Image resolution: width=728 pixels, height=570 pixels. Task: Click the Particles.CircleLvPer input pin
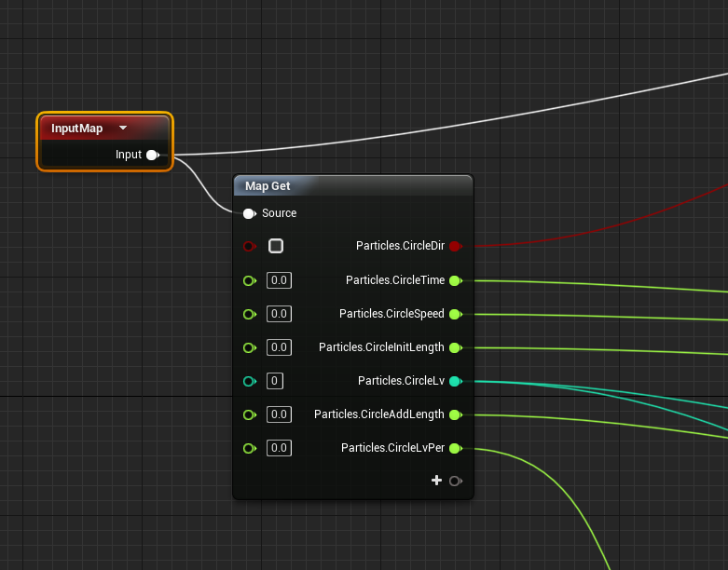click(x=249, y=449)
